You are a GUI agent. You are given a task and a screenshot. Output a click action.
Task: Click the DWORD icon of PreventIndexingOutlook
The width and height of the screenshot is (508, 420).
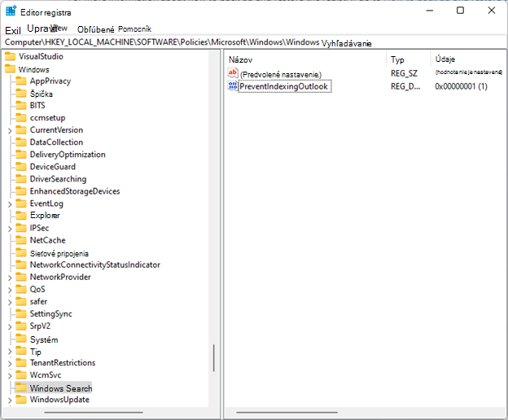click(233, 86)
